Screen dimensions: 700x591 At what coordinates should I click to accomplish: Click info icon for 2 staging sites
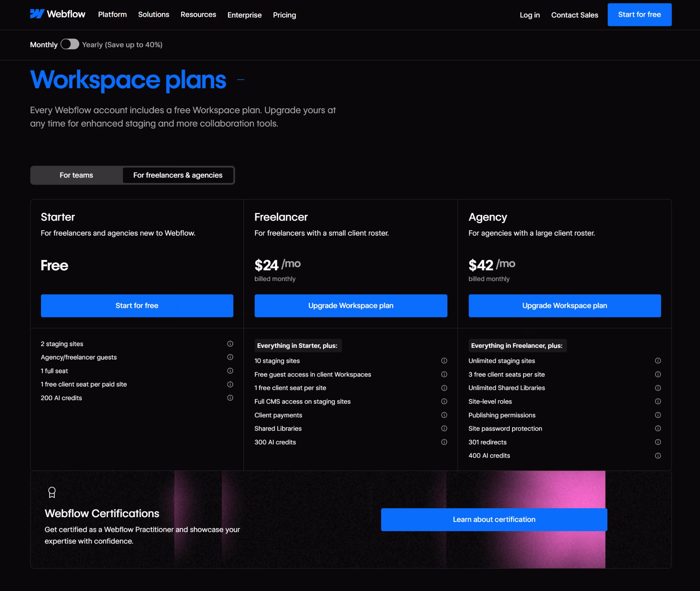click(x=230, y=344)
